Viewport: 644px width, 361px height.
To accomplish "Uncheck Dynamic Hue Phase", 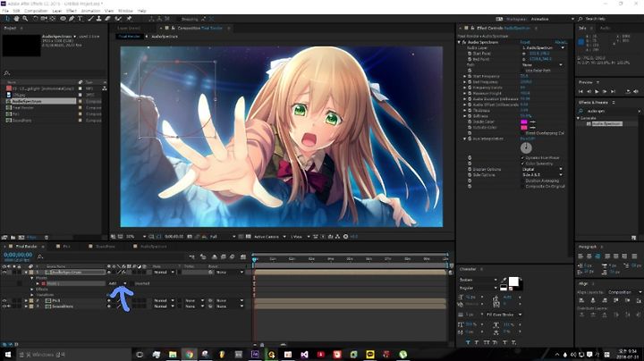I will tap(523, 158).
